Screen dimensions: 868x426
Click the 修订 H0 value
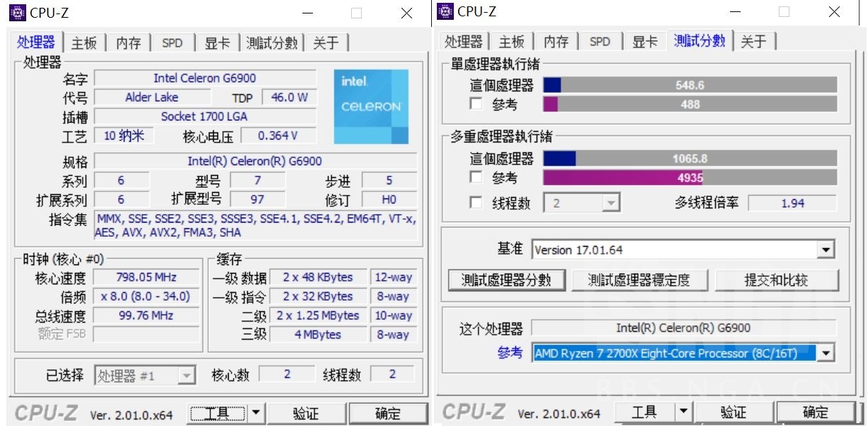tap(389, 199)
